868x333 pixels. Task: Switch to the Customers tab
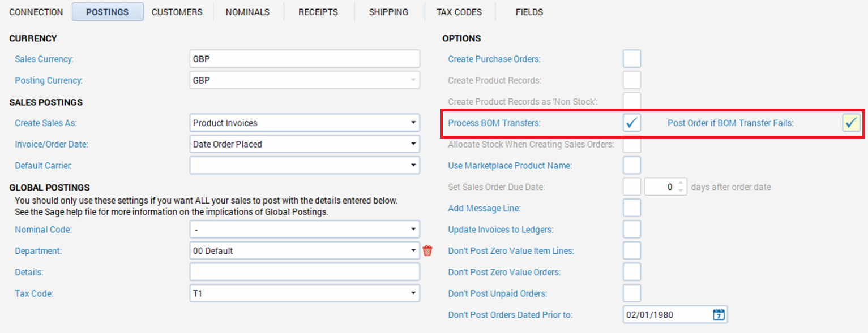click(177, 12)
